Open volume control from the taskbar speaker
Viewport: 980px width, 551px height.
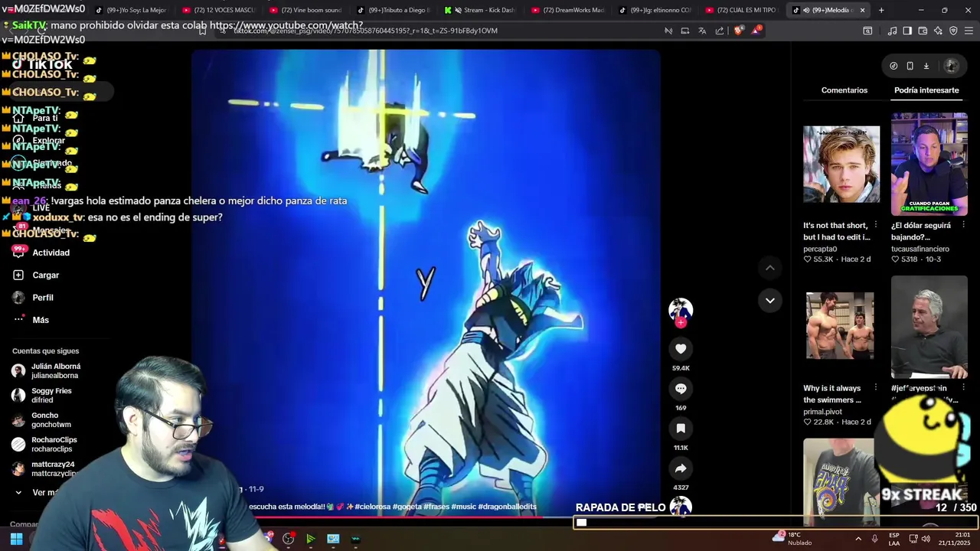pyautogui.click(x=926, y=539)
